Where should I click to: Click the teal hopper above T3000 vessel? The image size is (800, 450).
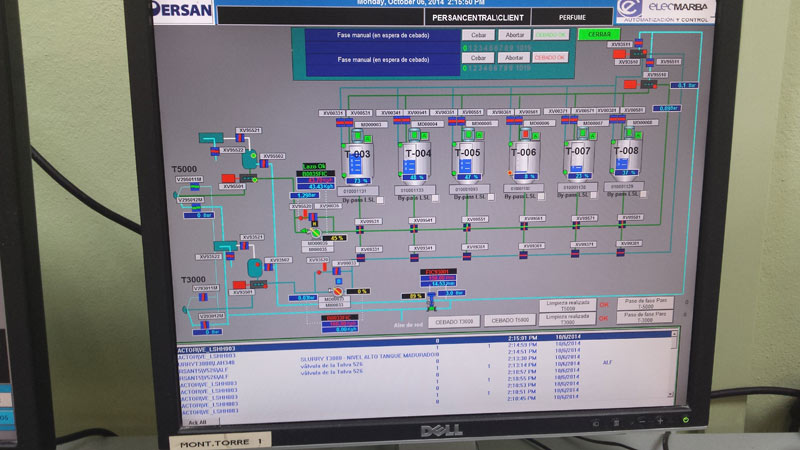(x=225, y=245)
